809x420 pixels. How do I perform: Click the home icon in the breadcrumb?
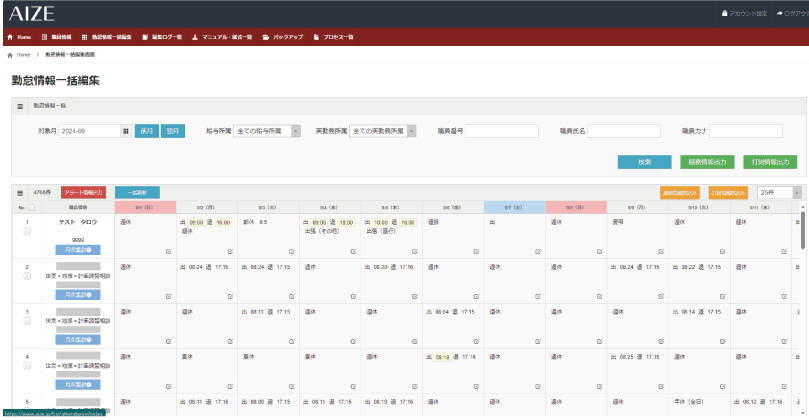(x=10, y=54)
